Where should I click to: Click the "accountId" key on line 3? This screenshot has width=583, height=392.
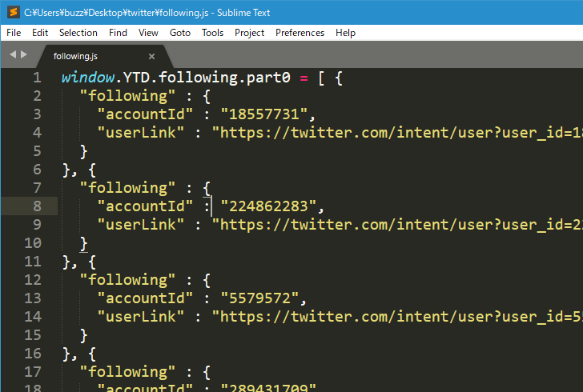click(x=145, y=114)
